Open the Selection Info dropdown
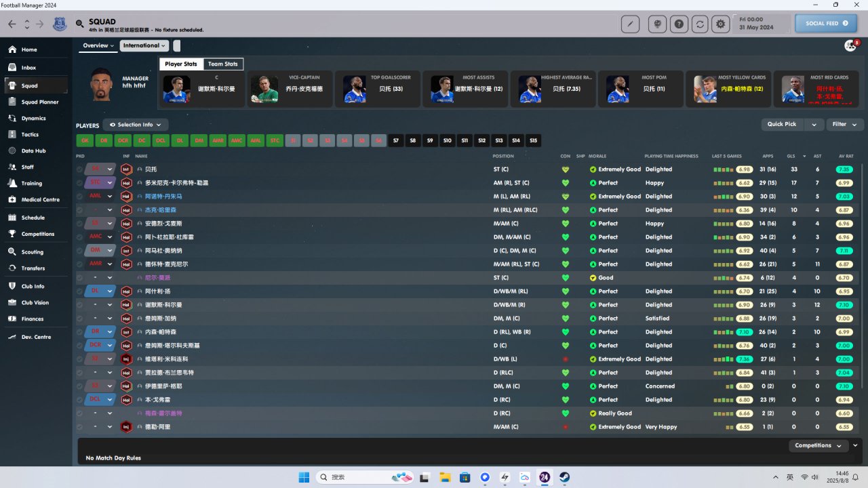This screenshot has width=868, height=488. pyautogui.click(x=136, y=125)
